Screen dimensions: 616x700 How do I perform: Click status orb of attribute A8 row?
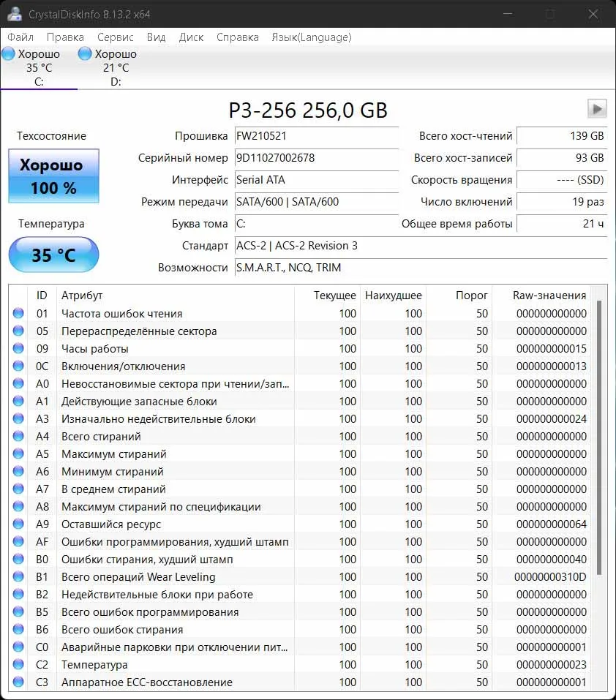pos(18,506)
